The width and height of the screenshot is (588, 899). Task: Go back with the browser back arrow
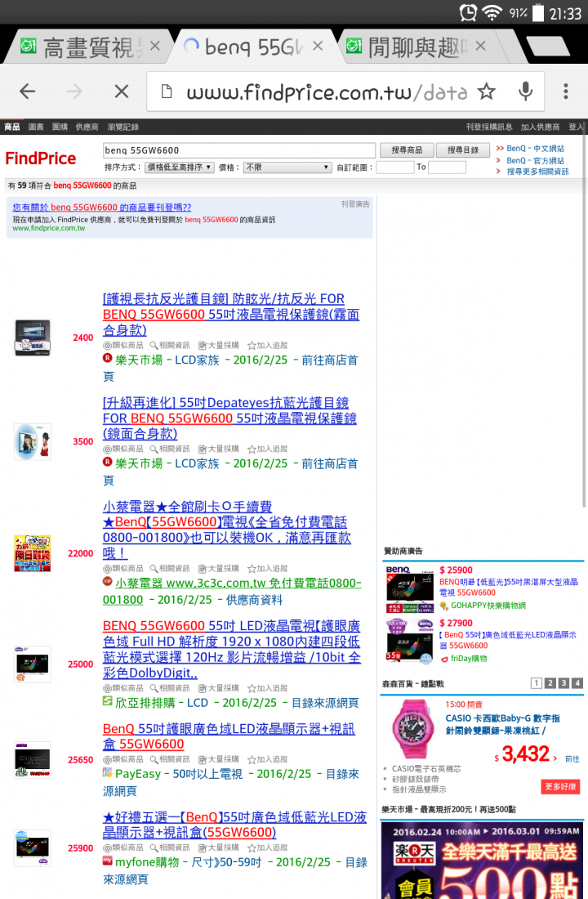[28, 92]
